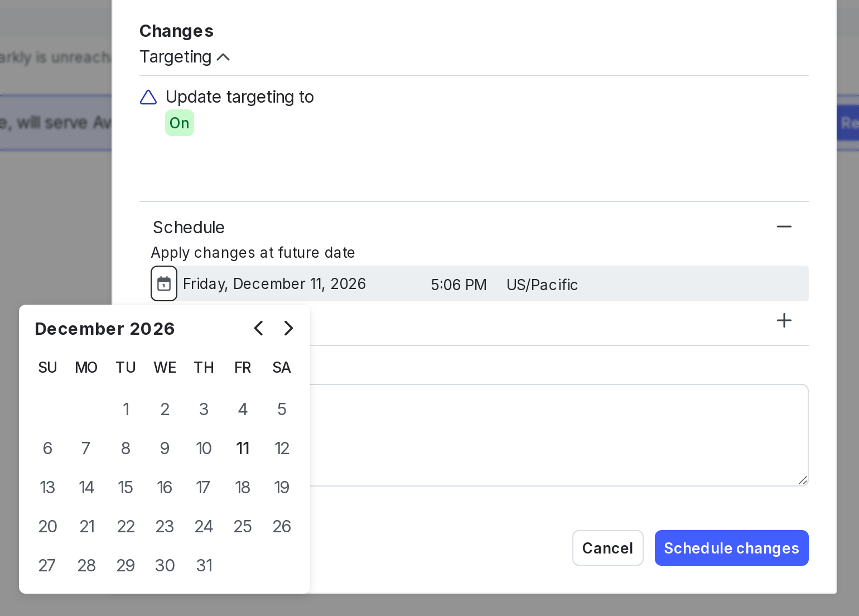Edit the 5:06 PM time field
This screenshot has width=859, height=616.
(x=459, y=285)
